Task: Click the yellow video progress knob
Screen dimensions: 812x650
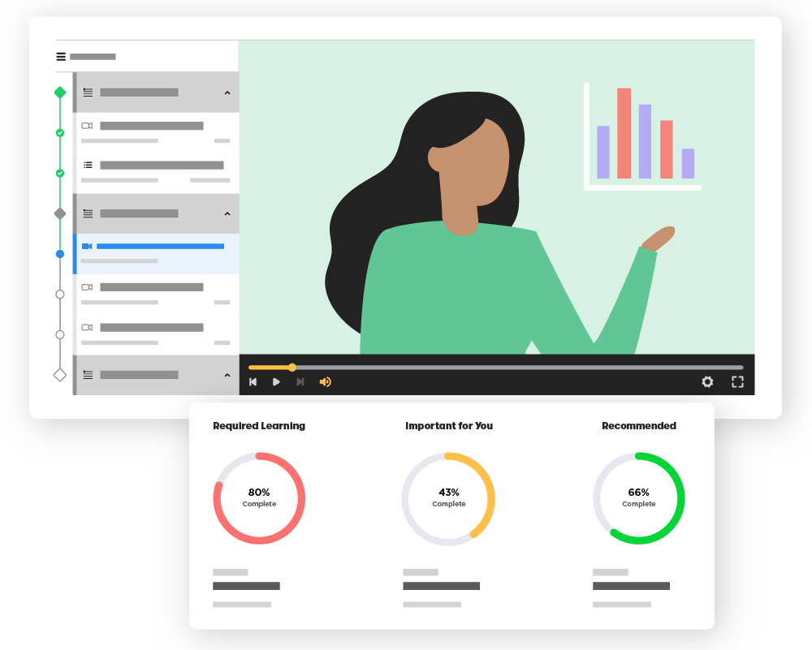Action: 292,368
